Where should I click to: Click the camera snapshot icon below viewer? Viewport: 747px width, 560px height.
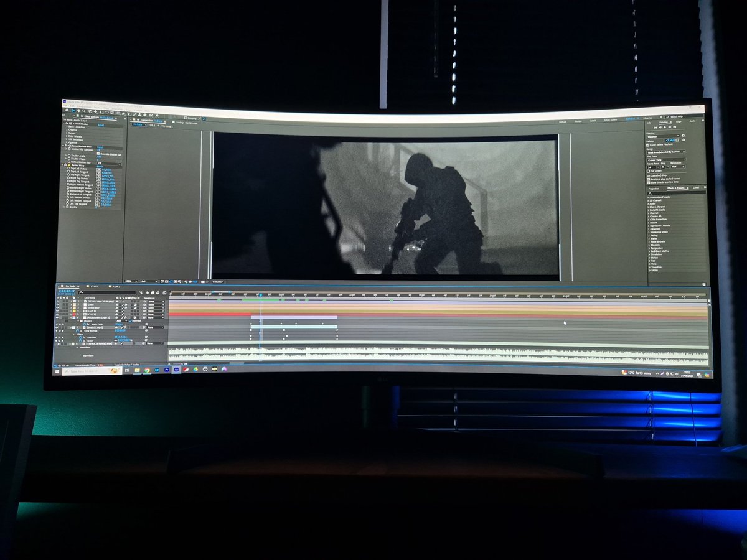203,282
